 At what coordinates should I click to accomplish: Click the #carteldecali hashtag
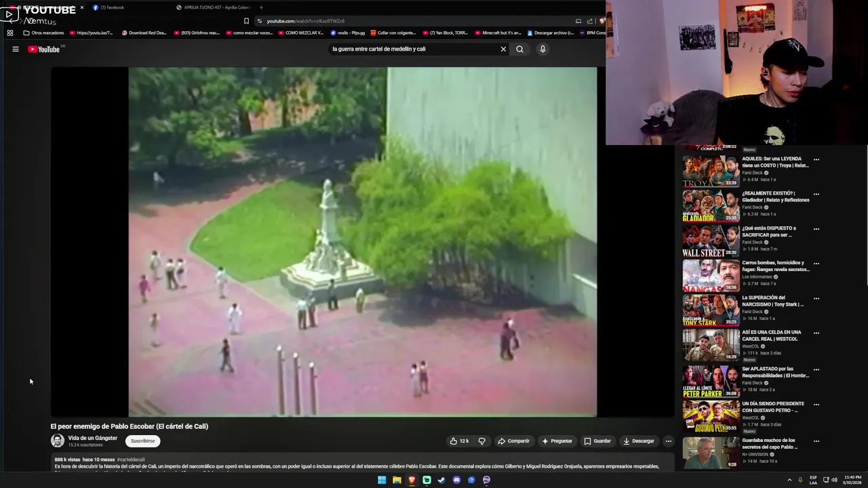point(131,460)
